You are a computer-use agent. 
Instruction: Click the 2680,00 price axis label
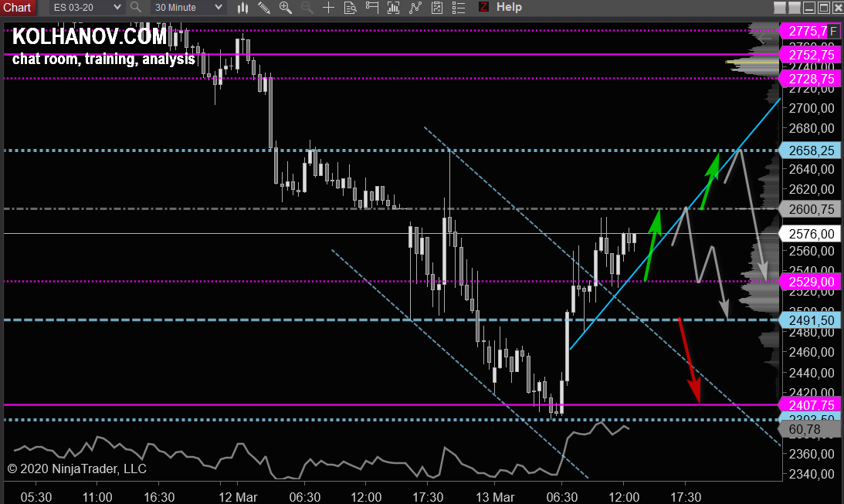point(811,129)
